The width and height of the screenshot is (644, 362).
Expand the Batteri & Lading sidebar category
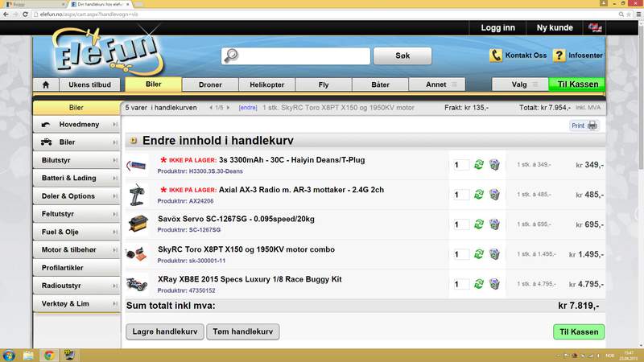coord(77,178)
